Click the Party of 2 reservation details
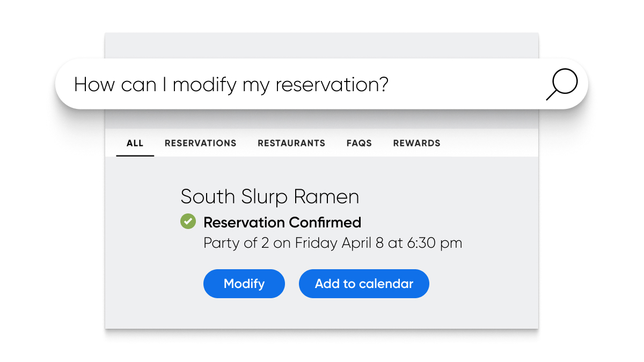644x362 pixels. click(x=333, y=243)
